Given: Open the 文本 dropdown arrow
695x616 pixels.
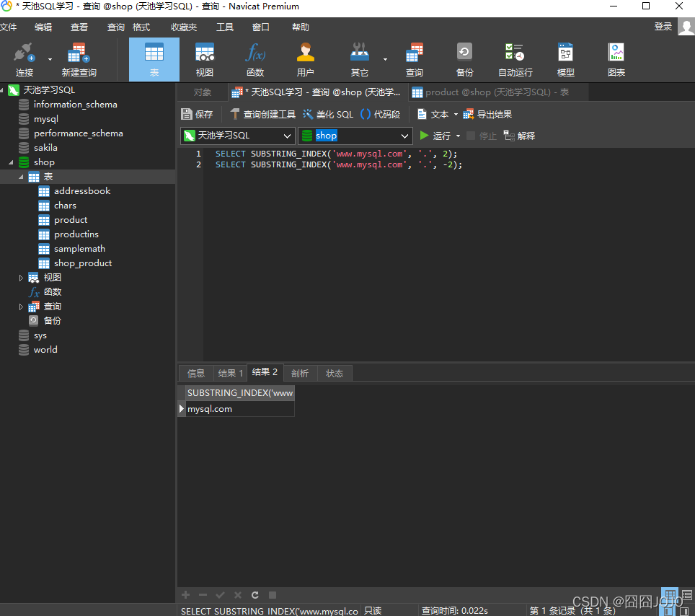Looking at the screenshot, I should pyautogui.click(x=456, y=115).
